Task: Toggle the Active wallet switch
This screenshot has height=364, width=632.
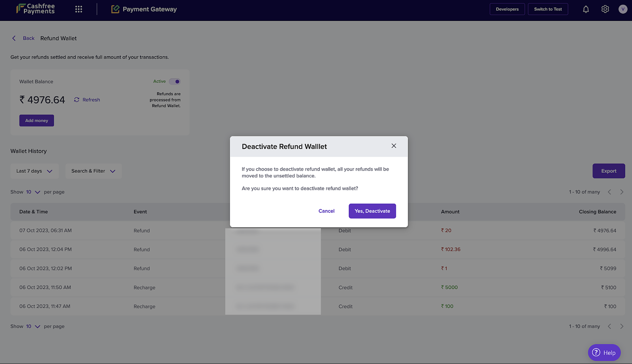Action: [175, 81]
